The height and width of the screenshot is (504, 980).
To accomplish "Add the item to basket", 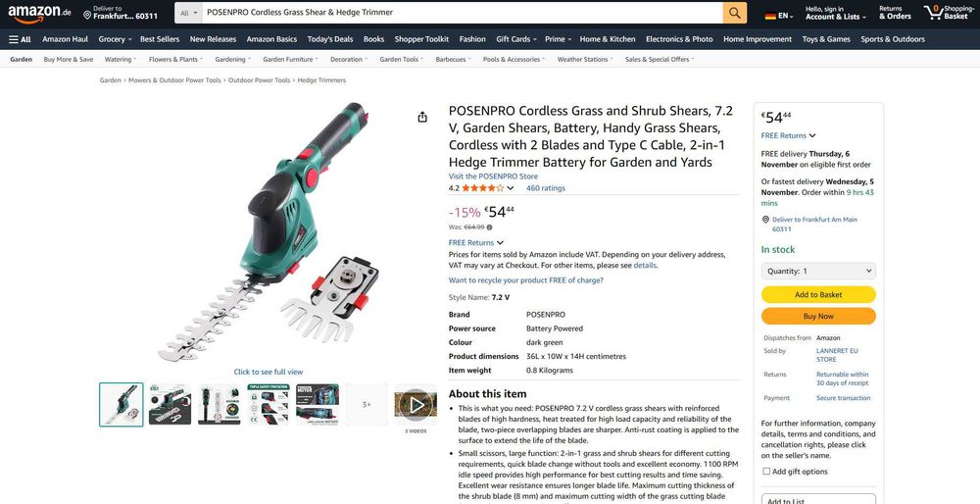I will click(818, 294).
